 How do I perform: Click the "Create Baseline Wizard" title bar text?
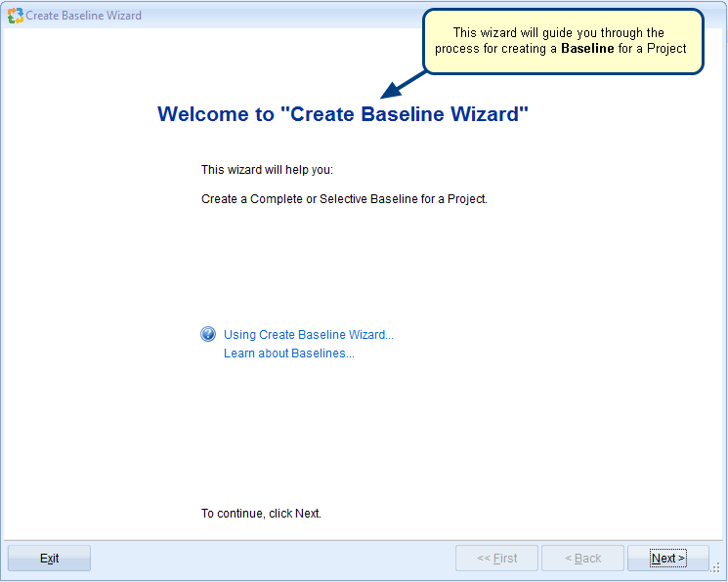pyautogui.click(x=84, y=16)
